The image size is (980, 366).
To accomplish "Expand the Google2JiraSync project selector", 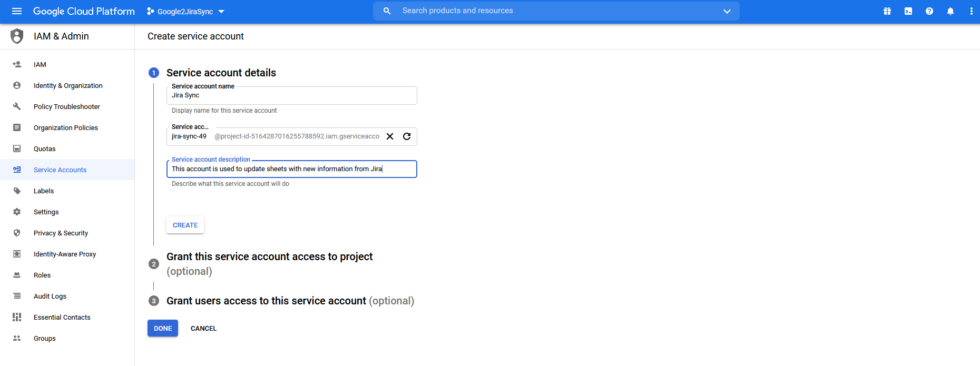I will click(185, 12).
